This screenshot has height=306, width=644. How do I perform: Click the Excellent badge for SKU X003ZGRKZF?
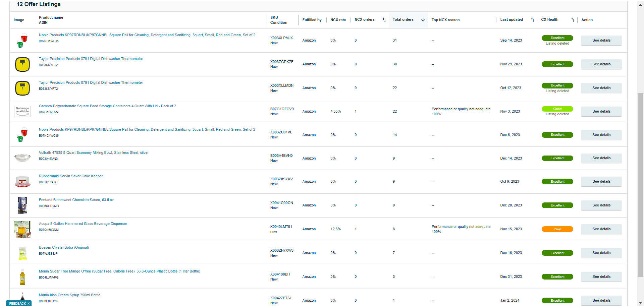coord(557,64)
